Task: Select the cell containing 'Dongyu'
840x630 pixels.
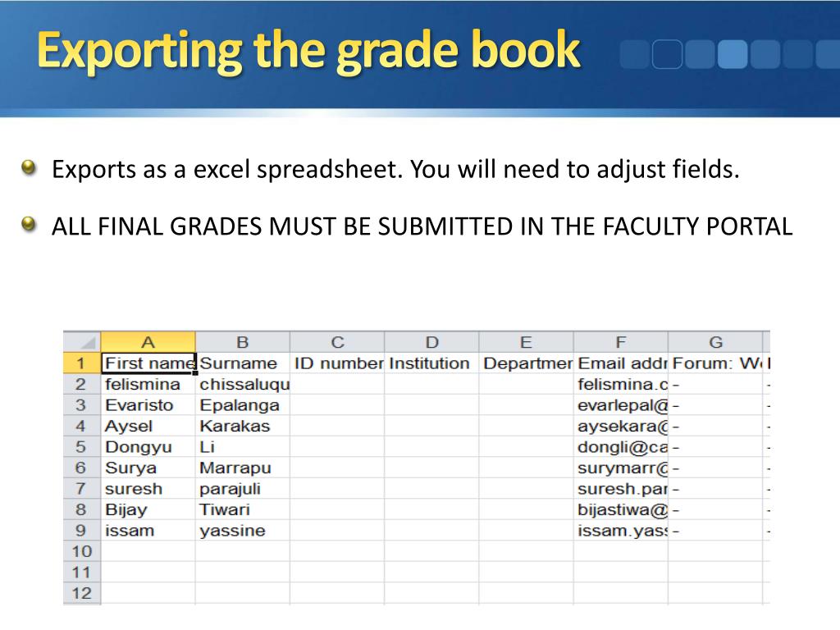Action: (148, 447)
